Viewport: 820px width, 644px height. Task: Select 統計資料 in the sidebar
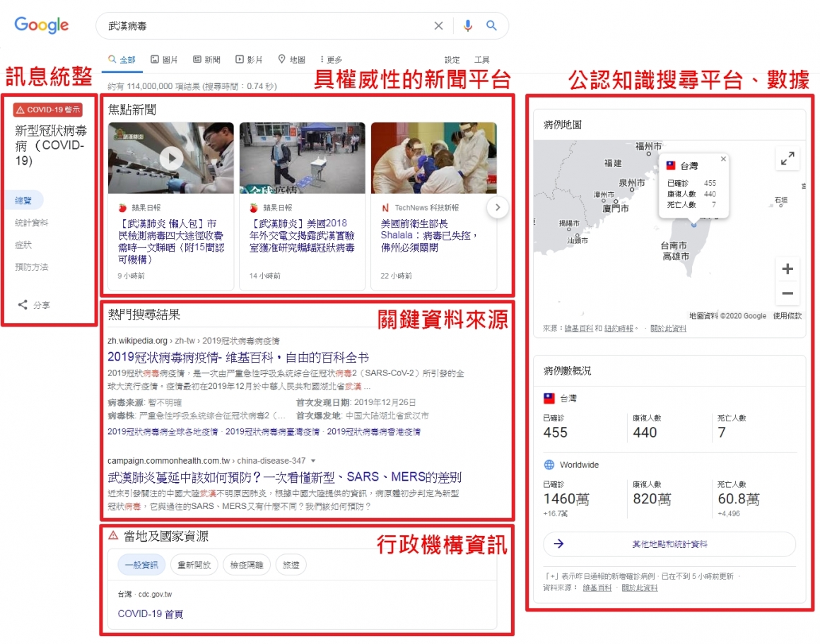click(31, 223)
